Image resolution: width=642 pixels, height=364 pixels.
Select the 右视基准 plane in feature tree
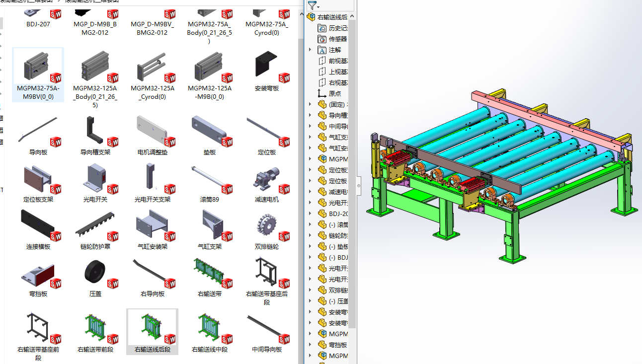click(332, 82)
